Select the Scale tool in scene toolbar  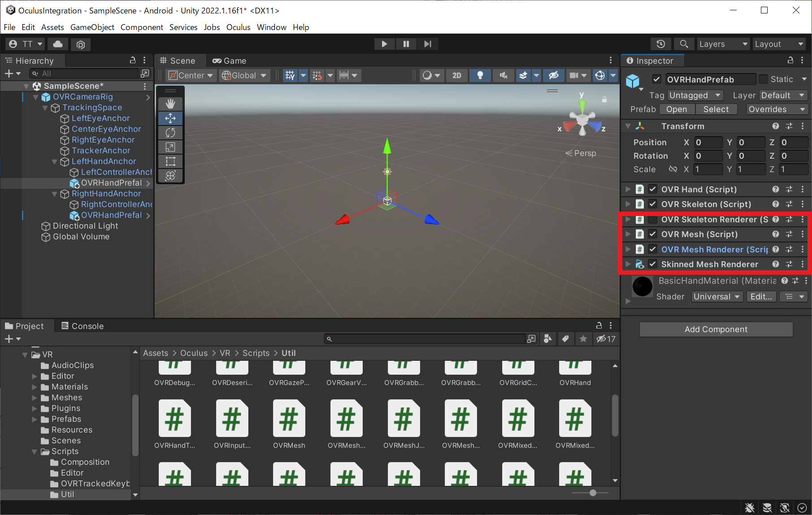(170, 147)
